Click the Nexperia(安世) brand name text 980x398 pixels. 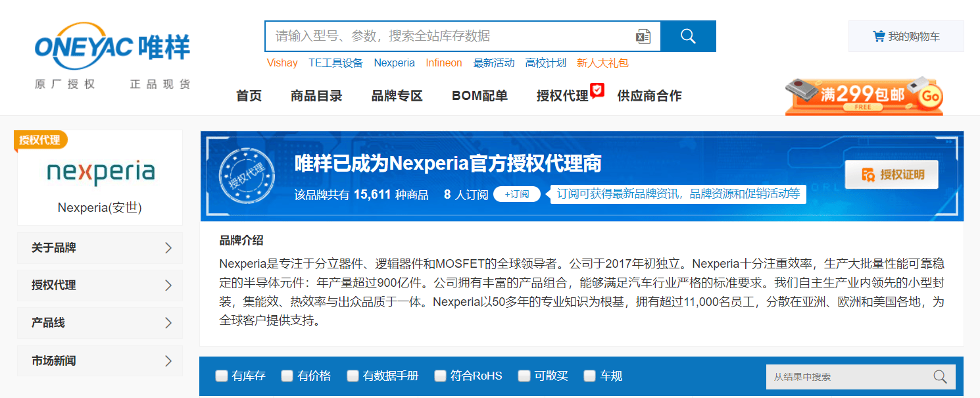tap(100, 208)
